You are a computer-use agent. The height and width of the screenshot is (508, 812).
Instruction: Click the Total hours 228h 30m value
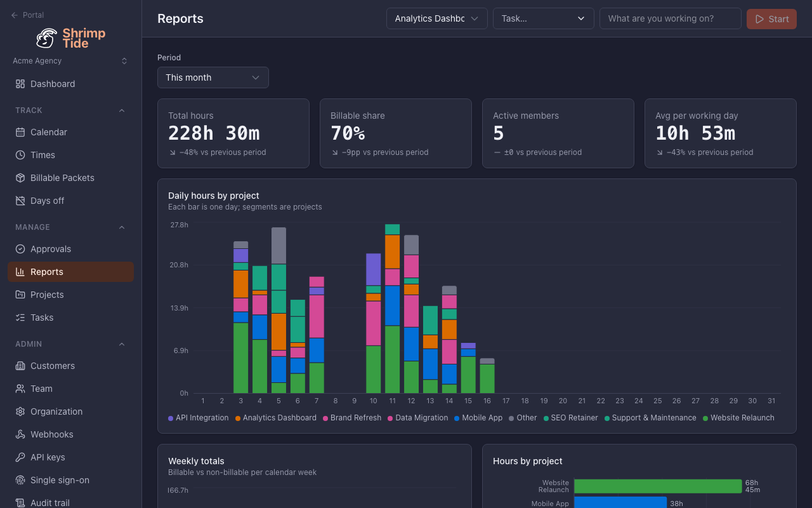point(214,133)
